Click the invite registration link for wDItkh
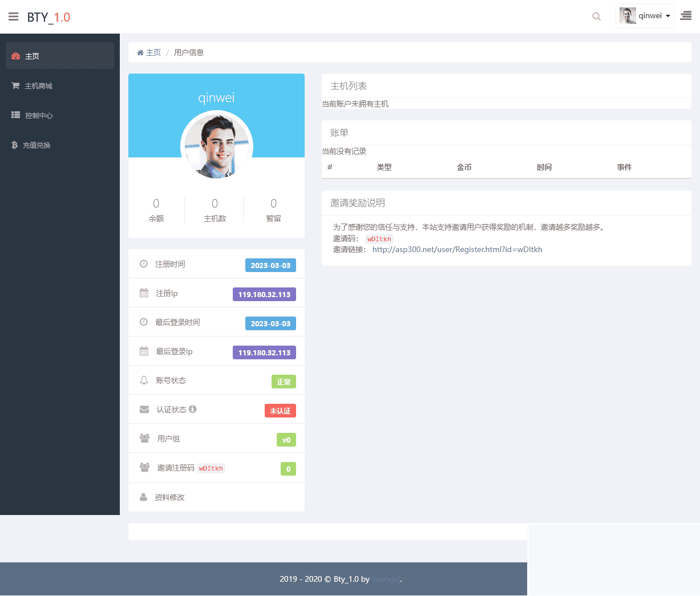700x596 pixels. [457, 249]
